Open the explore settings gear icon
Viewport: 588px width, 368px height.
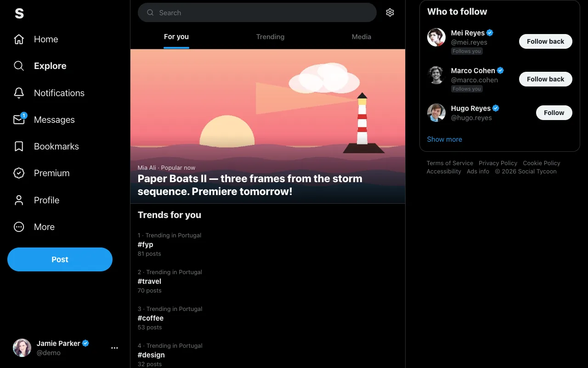click(390, 12)
